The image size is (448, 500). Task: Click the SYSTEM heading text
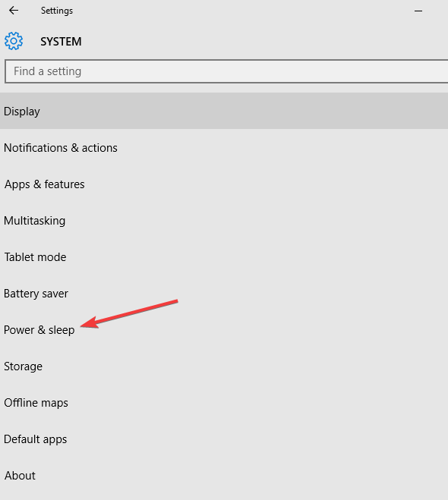[61, 42]
